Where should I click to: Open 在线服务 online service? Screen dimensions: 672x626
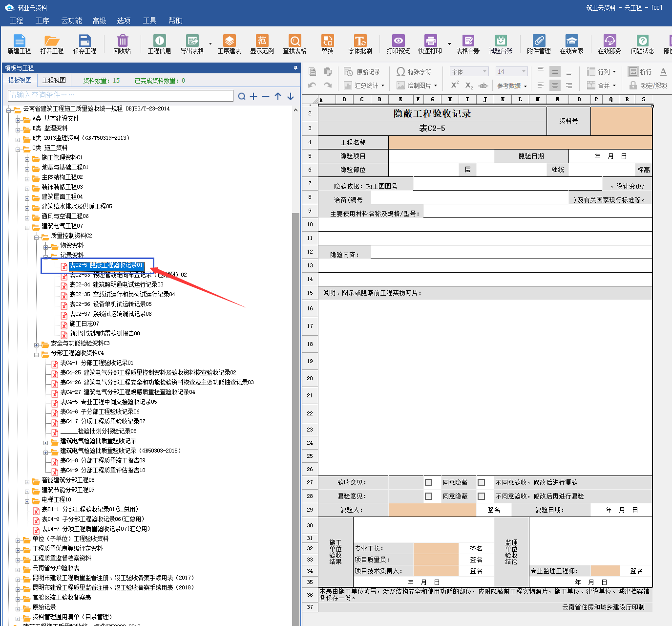tap(609, 44)
